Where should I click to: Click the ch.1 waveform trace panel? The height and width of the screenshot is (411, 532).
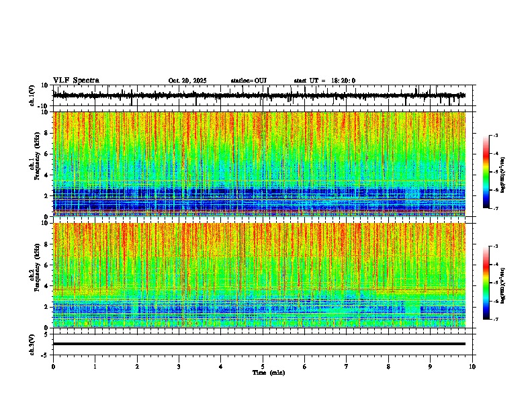[x=263, y=95]
